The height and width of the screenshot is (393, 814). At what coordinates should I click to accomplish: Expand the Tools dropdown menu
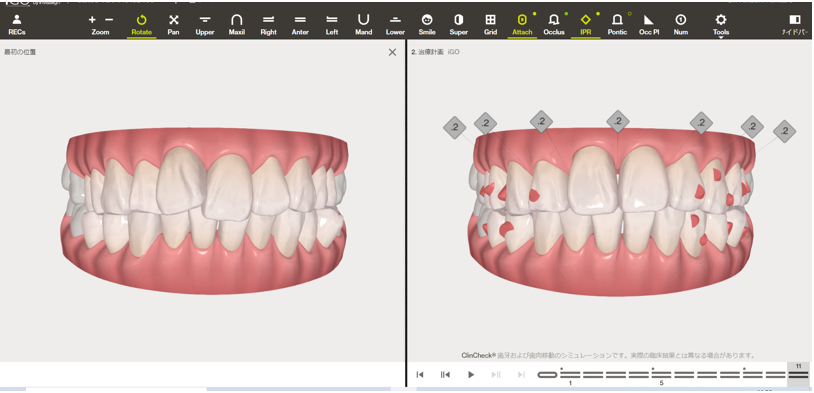click(721, 25)
